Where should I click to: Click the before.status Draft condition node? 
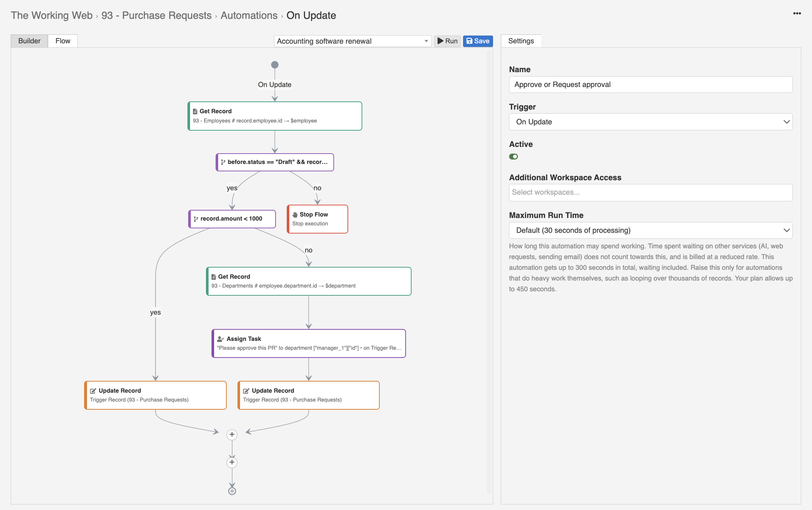tap(274, 162)
